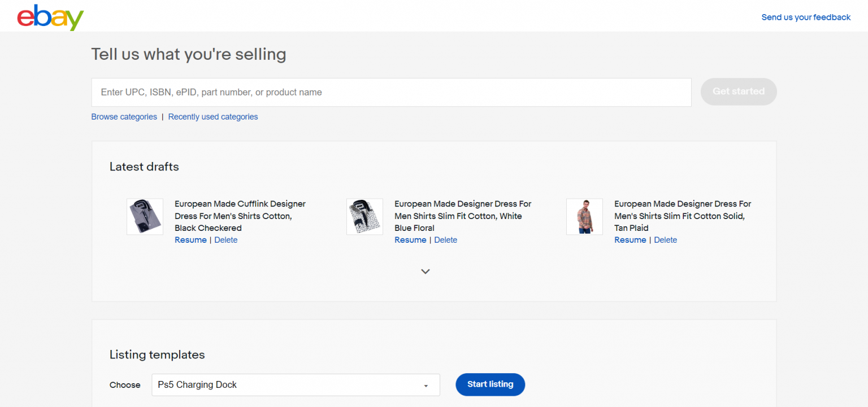Select the White Blue Floral draft title
Screen dimensions: 868x407
[x=463, y=216]
